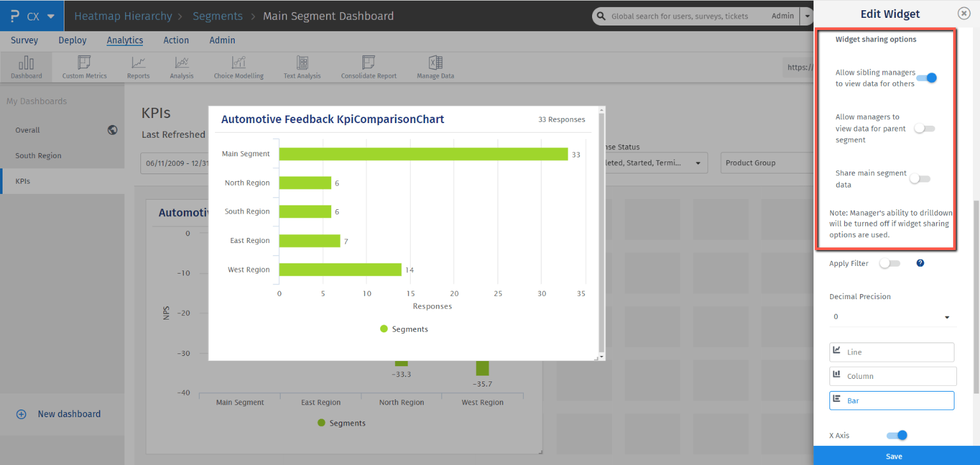This screenshot has height=465, width=980.
Task: Open the Reports toolbar icon
Action: pos(138,67)
